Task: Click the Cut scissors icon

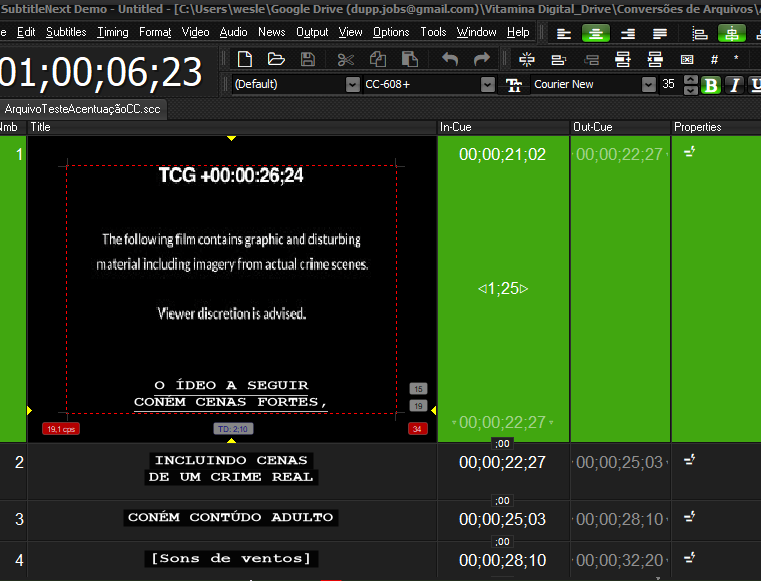Action: [346, 60]
